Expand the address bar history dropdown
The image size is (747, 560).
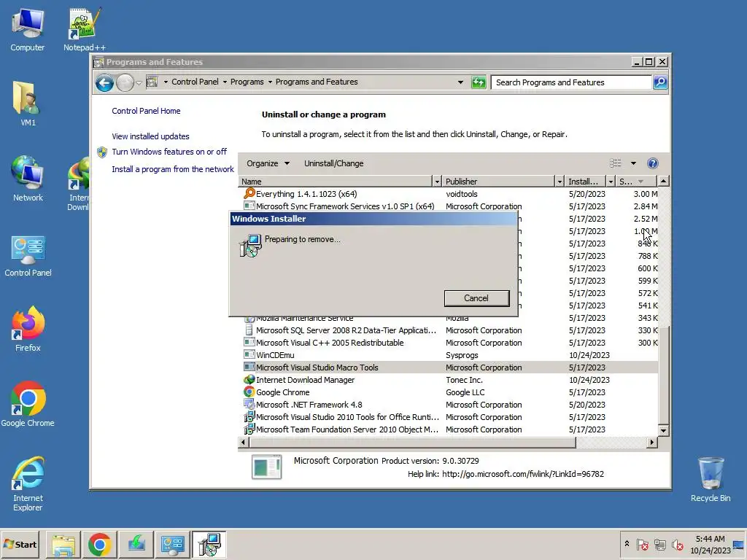point(460,82)
